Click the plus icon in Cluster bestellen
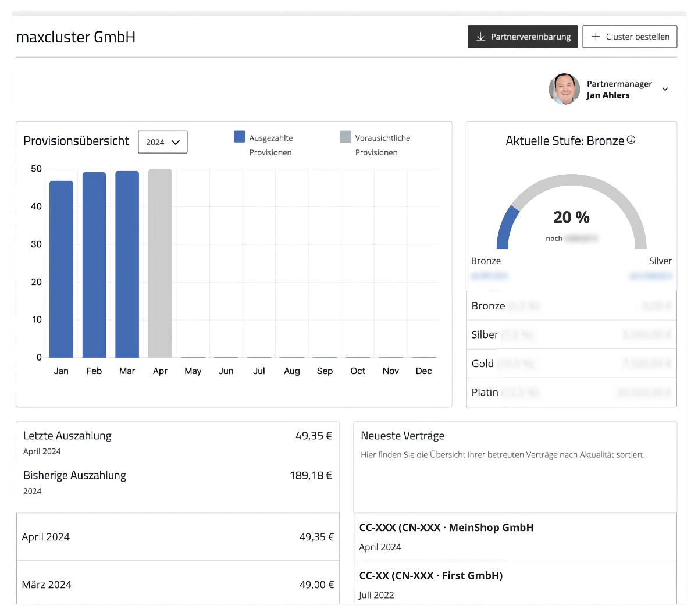The image size is (698, 616). click(596, 37)
